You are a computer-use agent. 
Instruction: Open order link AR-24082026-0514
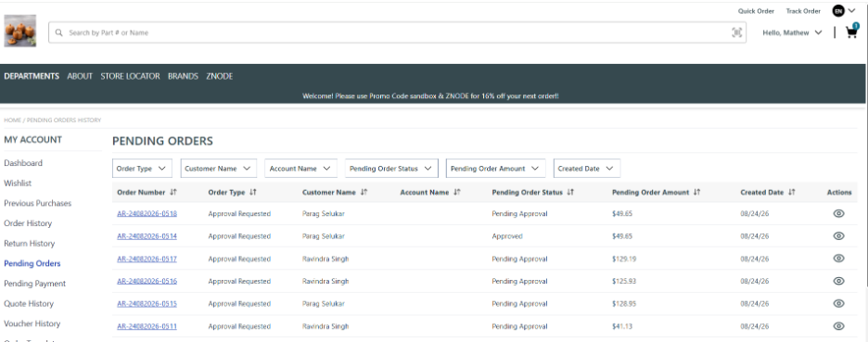[147, 235]
